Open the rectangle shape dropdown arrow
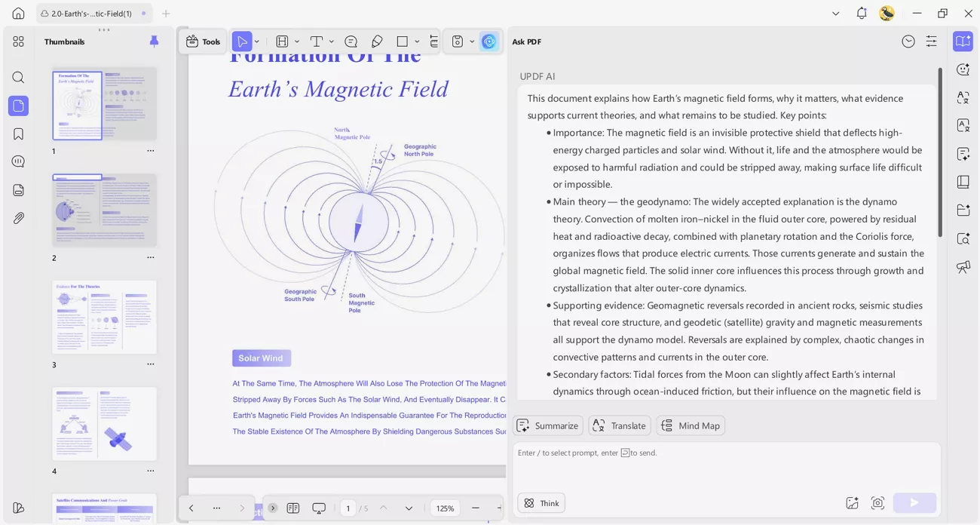 coord(417,41)
